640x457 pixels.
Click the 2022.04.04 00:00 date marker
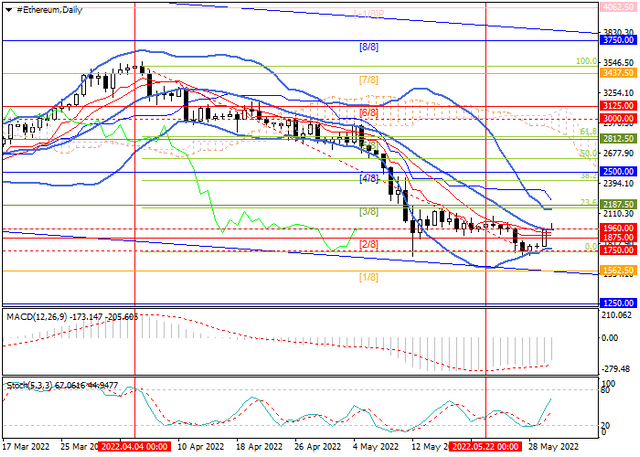[135, 446]
